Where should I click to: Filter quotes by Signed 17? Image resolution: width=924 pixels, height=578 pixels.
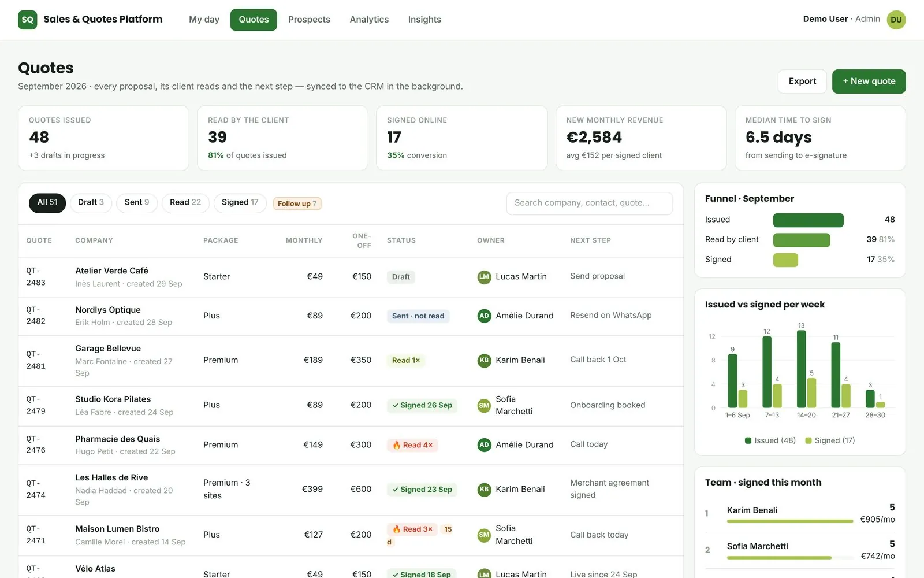click(240, 202)
